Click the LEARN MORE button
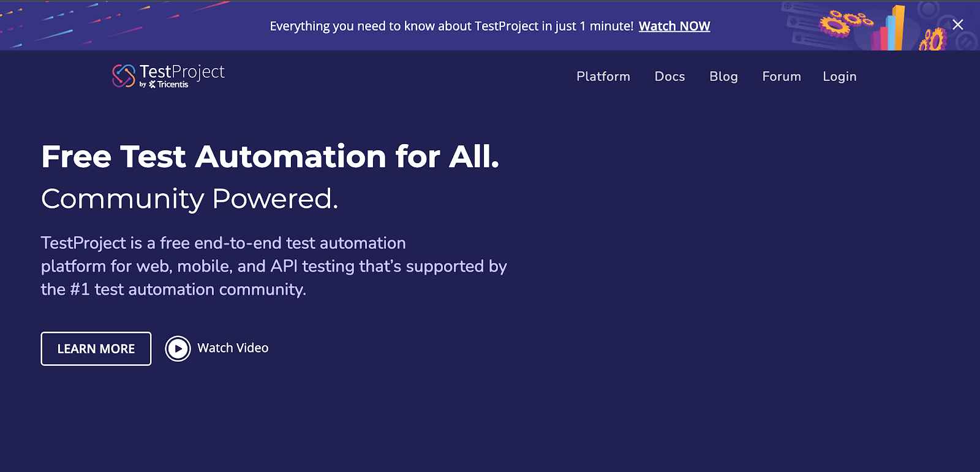 (96, 348)
